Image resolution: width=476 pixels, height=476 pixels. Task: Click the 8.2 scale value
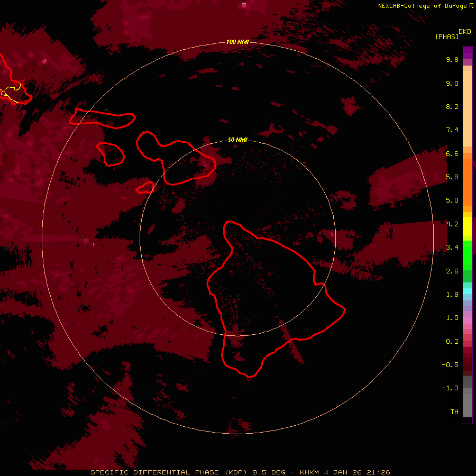tap(452, 106)
